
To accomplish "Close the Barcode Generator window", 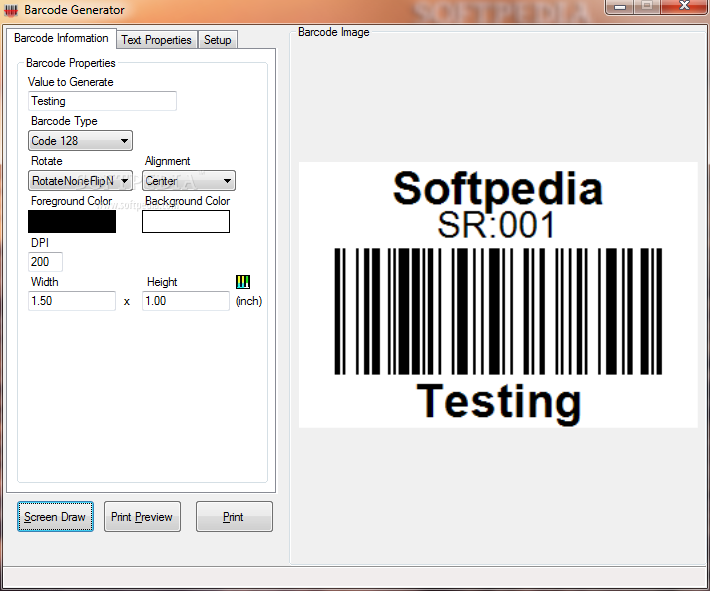I will click(x=685, y=7).
